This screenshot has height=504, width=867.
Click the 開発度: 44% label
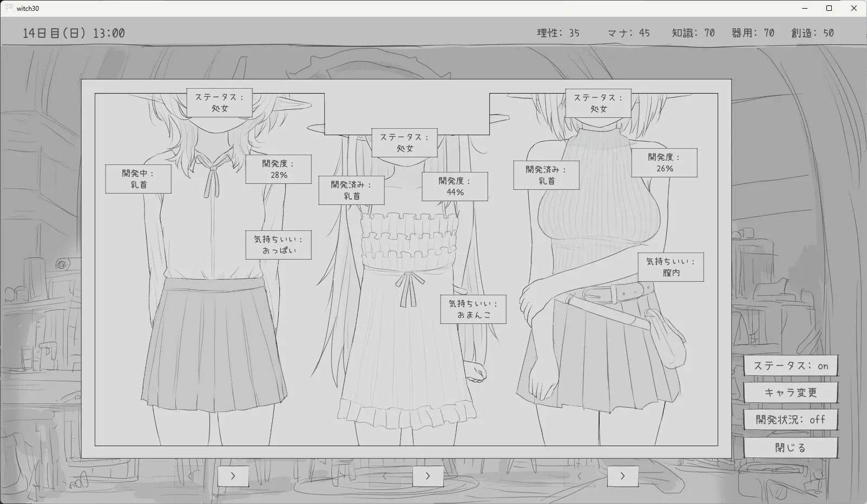(x=455, y=186)
